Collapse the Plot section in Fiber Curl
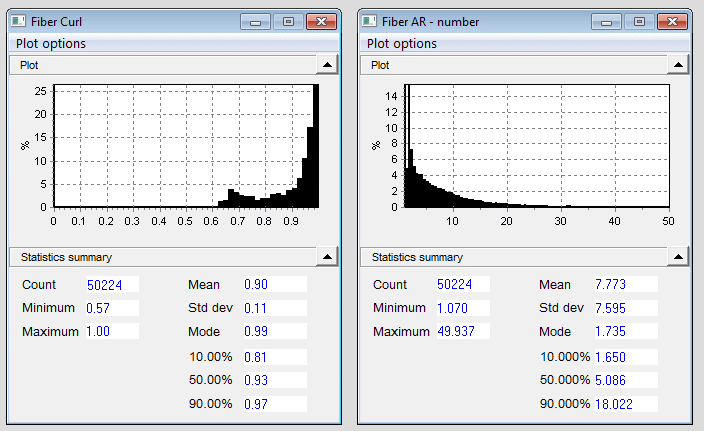The width and height of the screenshot is (704, 431). pyautogui.click(x=326, y=64)
